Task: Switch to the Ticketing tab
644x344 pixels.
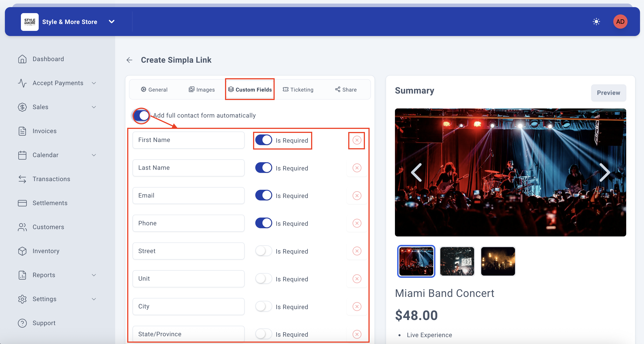Action: click(298, 90)
